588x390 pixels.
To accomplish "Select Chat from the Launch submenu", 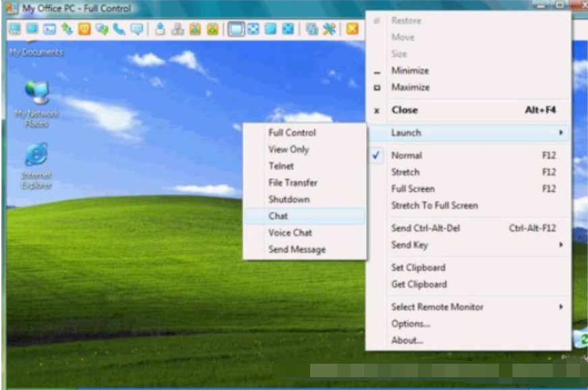I will (x=278, y=216).
